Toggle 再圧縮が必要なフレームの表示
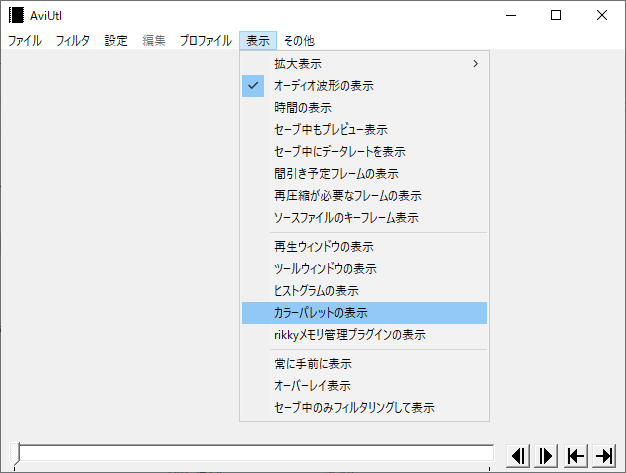Image resolution: width=626 pixels, height=473 pixels. tap(365, 196)
